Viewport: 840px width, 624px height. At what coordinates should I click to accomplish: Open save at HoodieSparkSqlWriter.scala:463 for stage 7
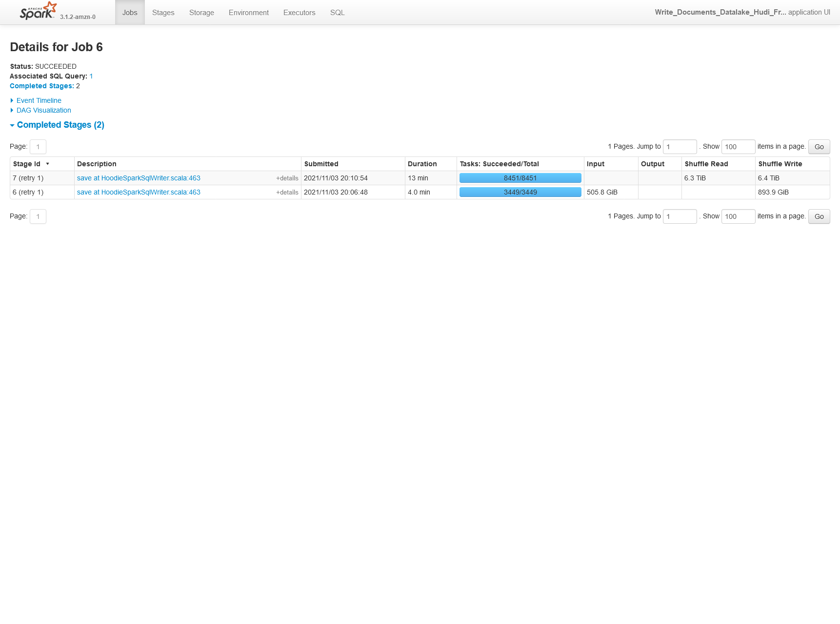[139, 178]
